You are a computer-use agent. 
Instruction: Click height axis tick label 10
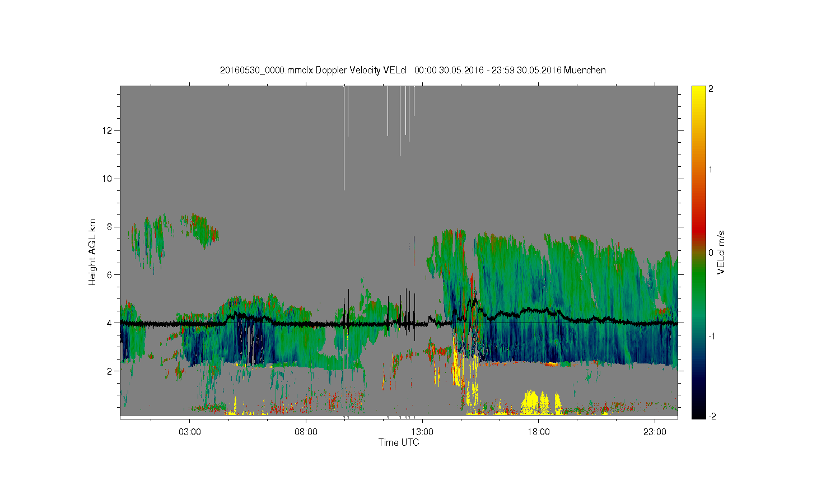coord(108,179)
